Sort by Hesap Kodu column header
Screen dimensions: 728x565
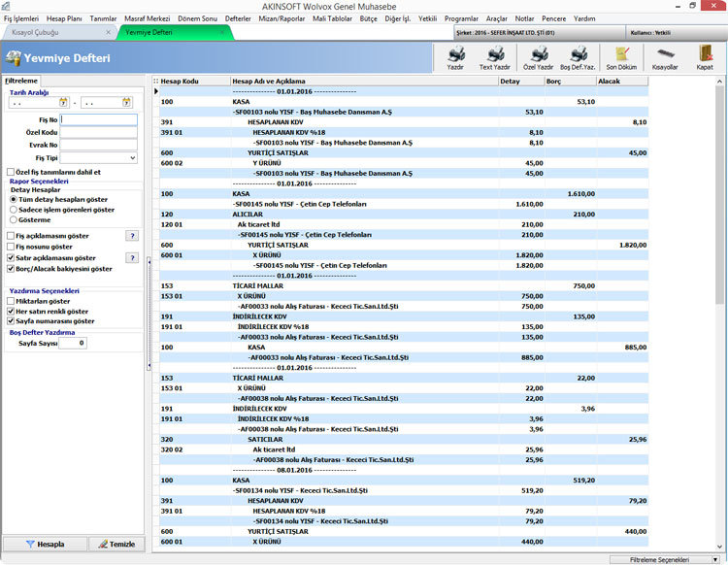[194, 82]
